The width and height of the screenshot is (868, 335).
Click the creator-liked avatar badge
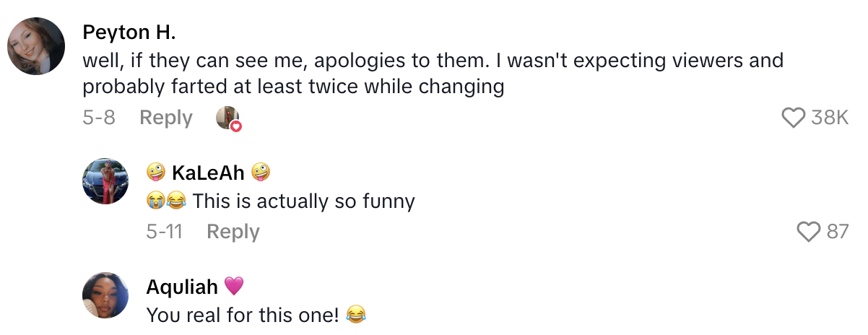coord(228,118)
